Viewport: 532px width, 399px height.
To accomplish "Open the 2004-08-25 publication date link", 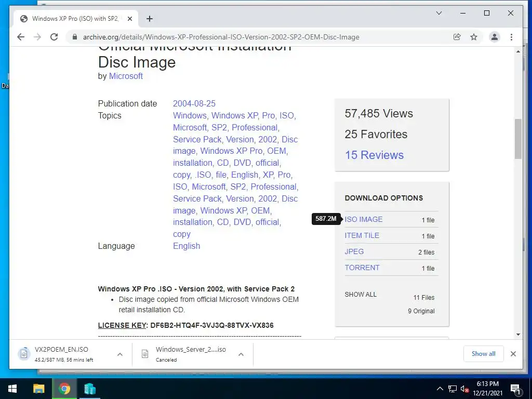I will (x=194, y=103).
